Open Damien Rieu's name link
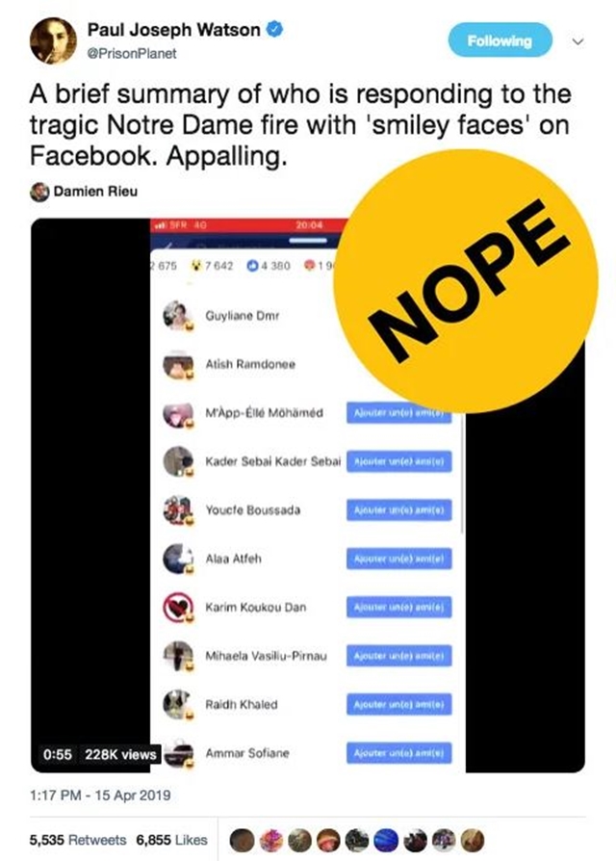Image resolution: width=616 pixels, height=861 pixels. click(95, 192)
